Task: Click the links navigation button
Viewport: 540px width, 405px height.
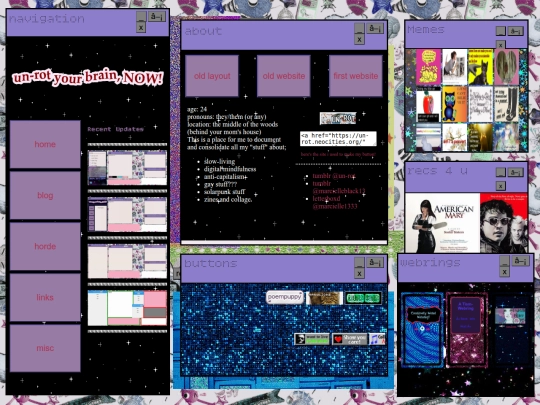Action: tap(45, 297)
